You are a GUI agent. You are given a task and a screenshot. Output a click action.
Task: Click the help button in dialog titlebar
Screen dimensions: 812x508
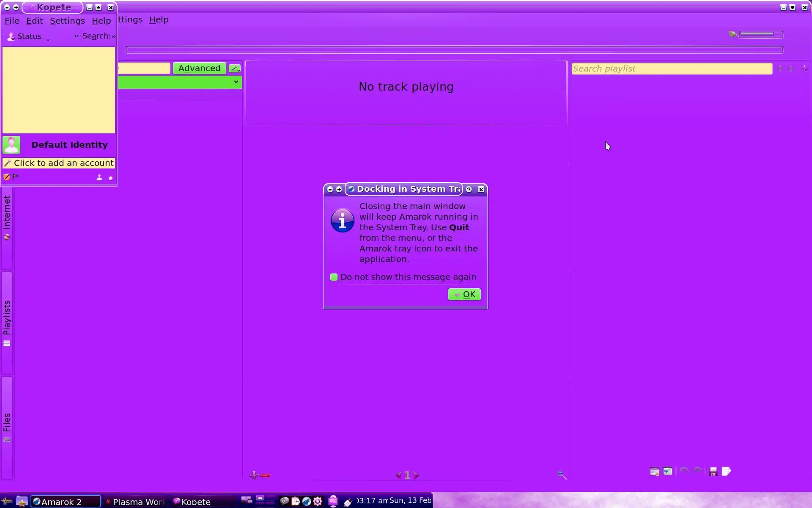tap(469, 190)
